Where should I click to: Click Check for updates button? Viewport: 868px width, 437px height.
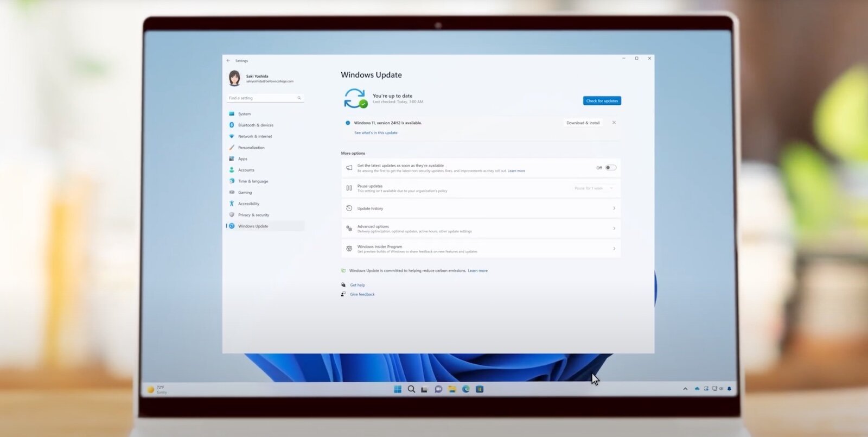click(602, 101)
